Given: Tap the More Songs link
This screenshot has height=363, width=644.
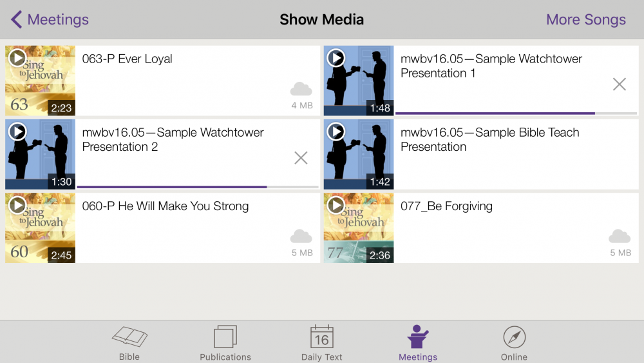Looking at the screenshot, I should pos(585,20).
